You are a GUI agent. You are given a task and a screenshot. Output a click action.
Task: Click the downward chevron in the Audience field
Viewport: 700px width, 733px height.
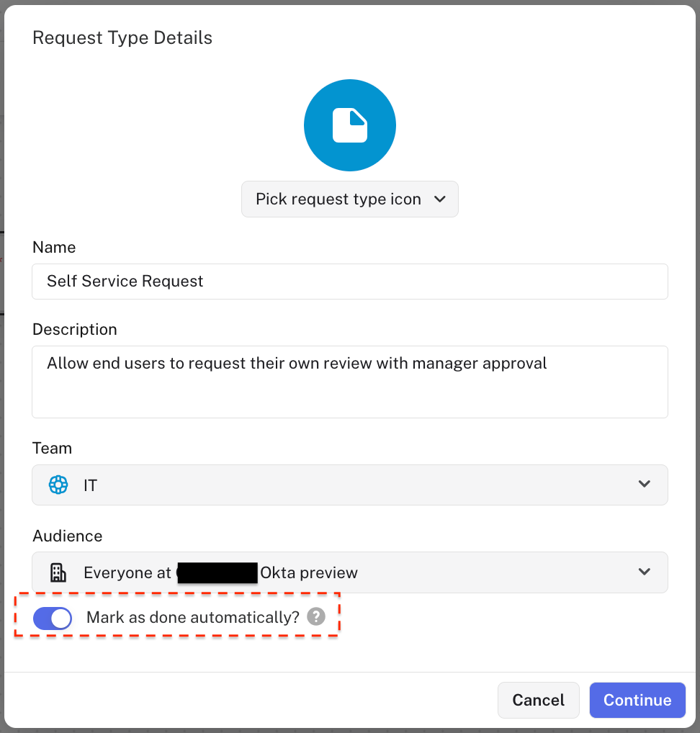point(645,572)
